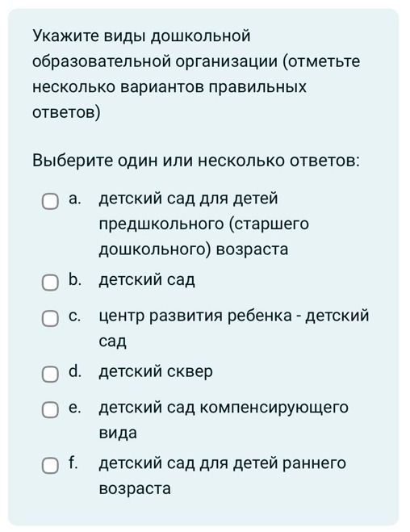
Task: Click the label text 'детский сад' of option b
Action: click(x=147, y=280)
